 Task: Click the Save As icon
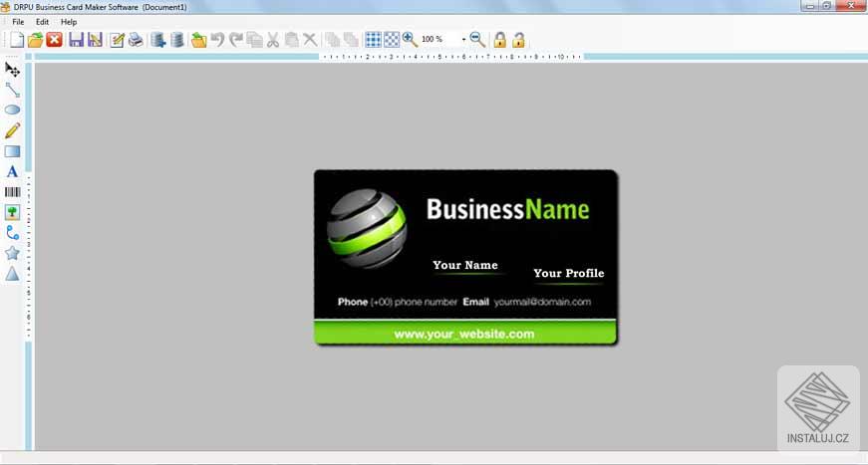click(96, 40)
